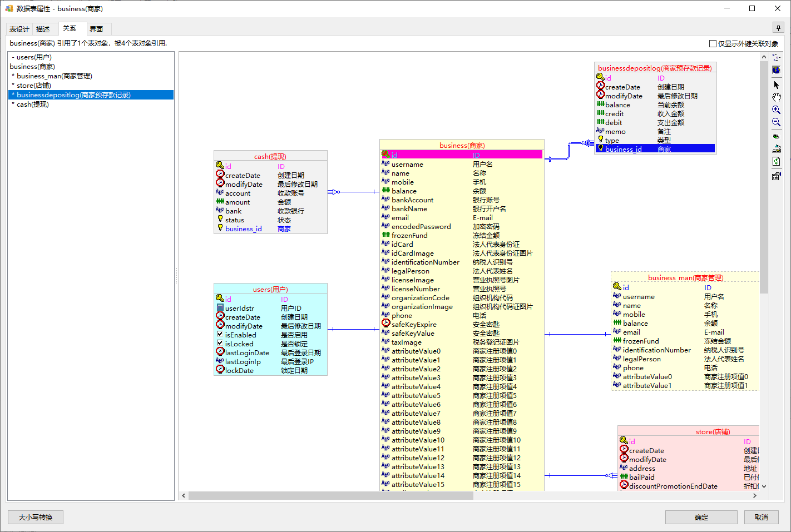791x532 pixels.
Task: Select the pointer arrow tool
Action: (x=777, y=85)
